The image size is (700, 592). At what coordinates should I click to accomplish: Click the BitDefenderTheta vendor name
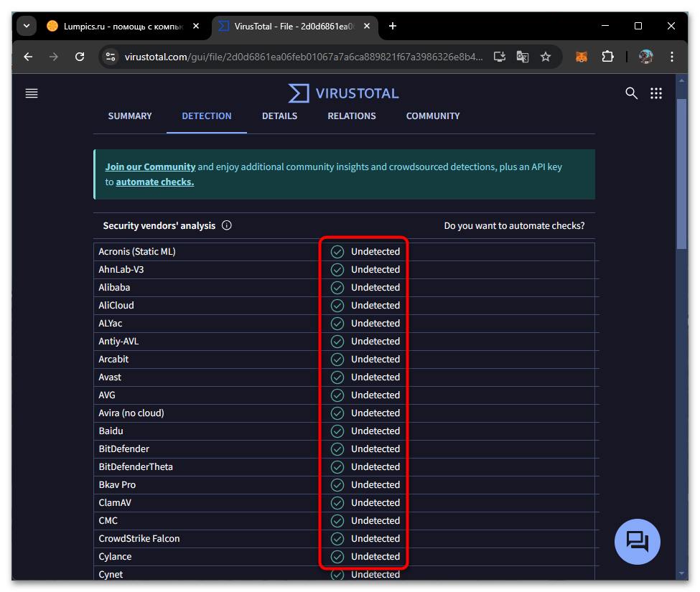click(x=136, y=466)
